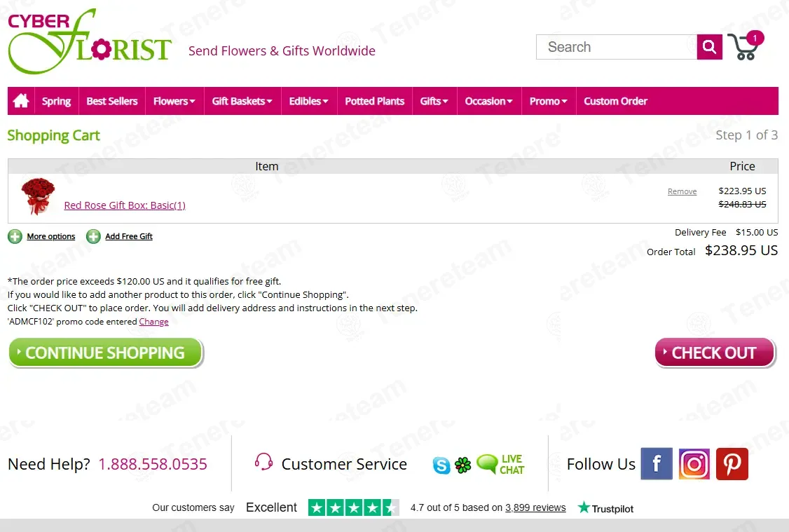Image resolution: width=789 pixels, height=532 pixels.
Task: Click the Customer Service text
Action: tap(344, 464)
